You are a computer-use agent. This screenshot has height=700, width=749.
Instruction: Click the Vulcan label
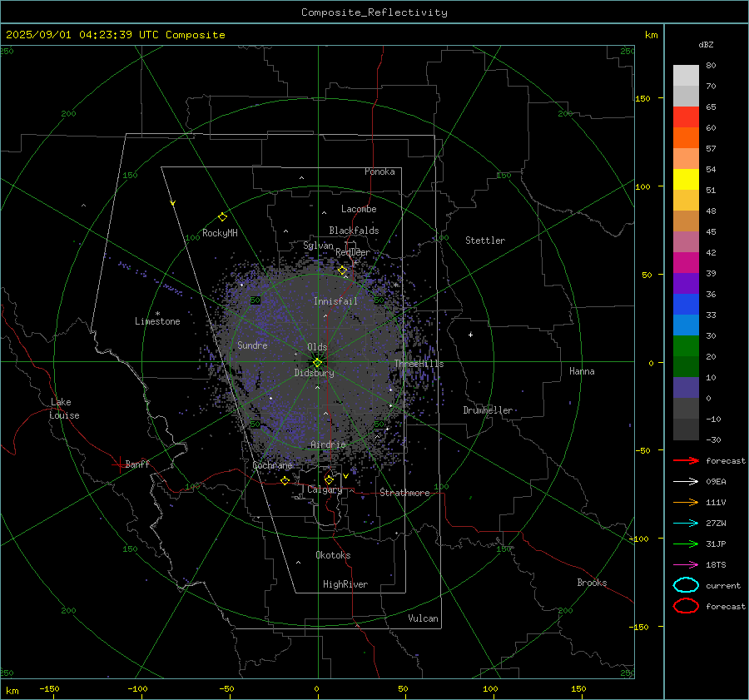(423, 618)
